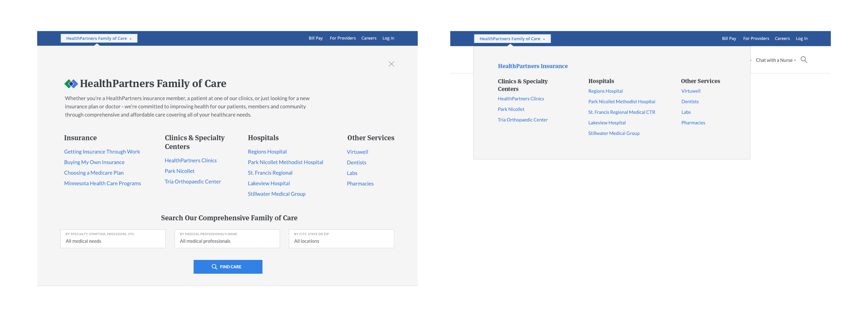Click Log In in left header
The width and height of the screenshot is (868, 326).
(388, 38)
